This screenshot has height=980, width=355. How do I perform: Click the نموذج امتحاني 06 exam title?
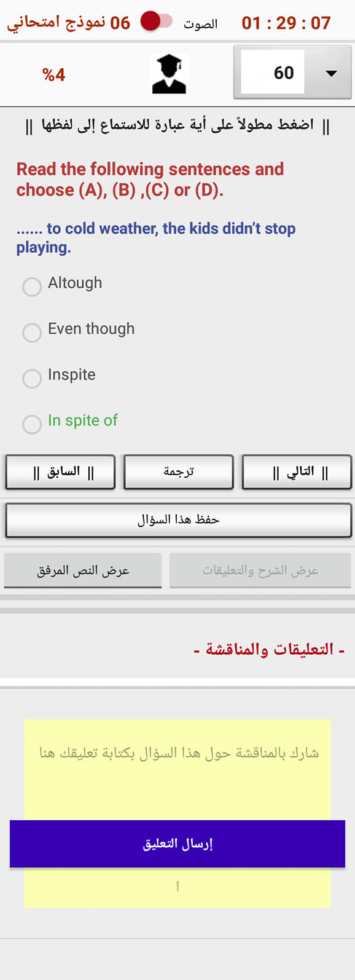point(69,23)
